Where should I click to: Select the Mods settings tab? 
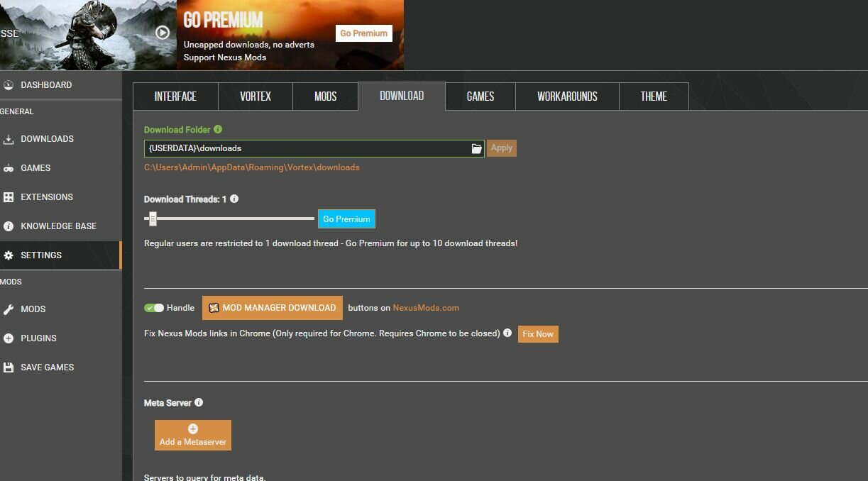pos(325,96)
